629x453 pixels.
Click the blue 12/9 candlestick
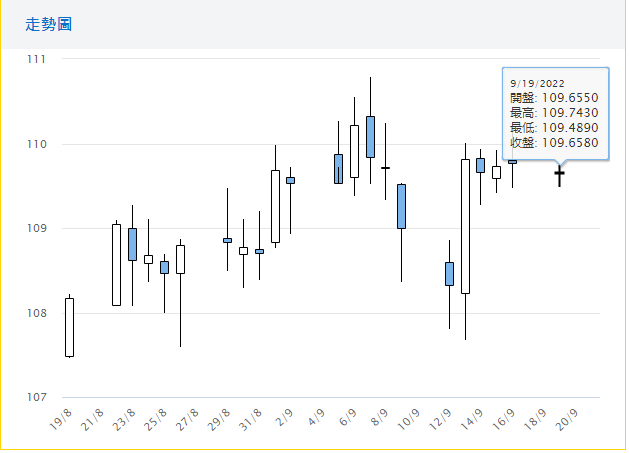(449, 274)
